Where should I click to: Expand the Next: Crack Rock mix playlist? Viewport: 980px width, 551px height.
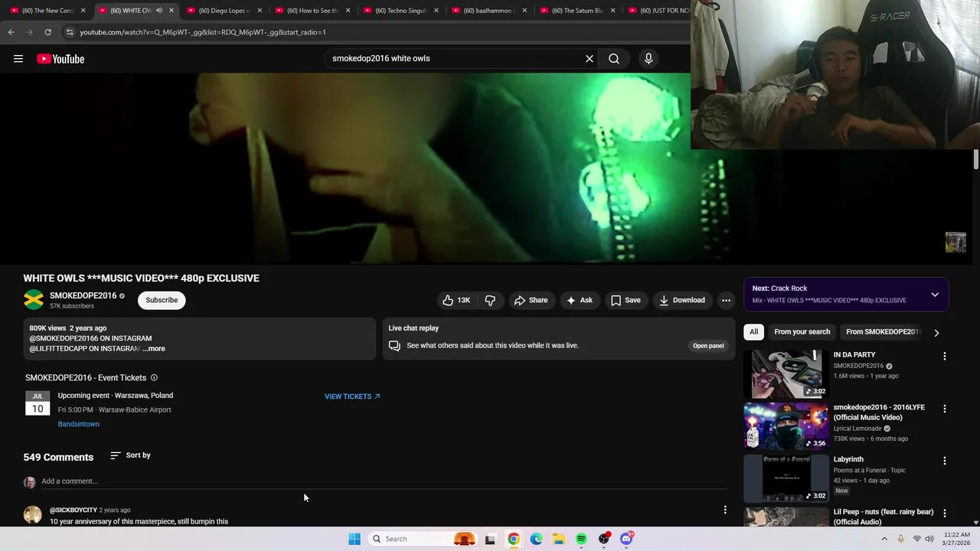935,295
